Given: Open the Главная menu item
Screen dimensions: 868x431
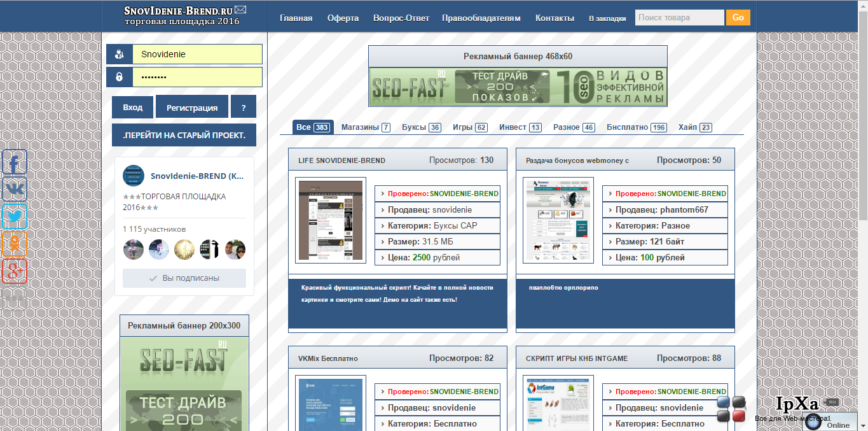Looking at the screenshot, I should click(x=296, y=18).
